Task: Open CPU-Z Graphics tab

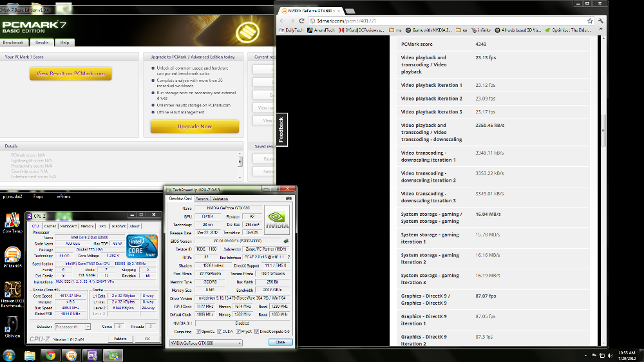Action: point(118,226)
